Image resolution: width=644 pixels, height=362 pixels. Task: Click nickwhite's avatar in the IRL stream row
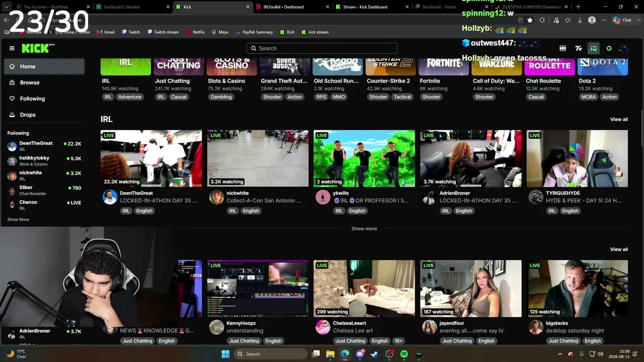click(x=216, y=197)
